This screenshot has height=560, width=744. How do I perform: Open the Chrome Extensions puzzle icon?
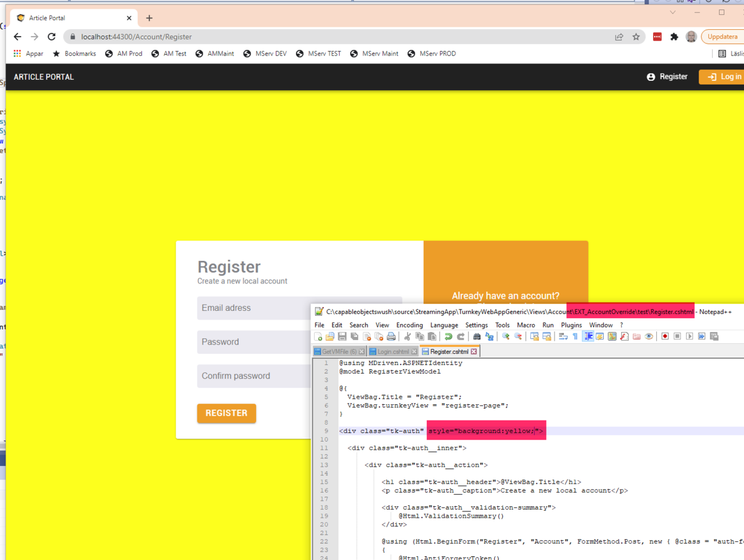point(674,37)
